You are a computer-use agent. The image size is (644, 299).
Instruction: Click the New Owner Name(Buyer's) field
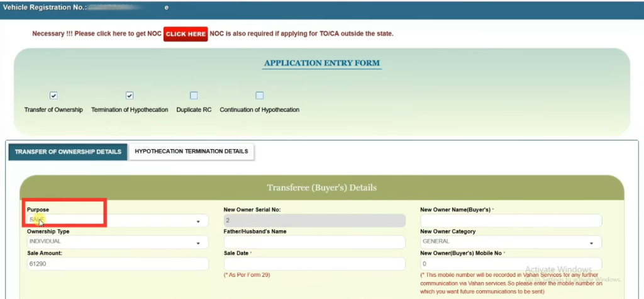(x=510, y=221)
